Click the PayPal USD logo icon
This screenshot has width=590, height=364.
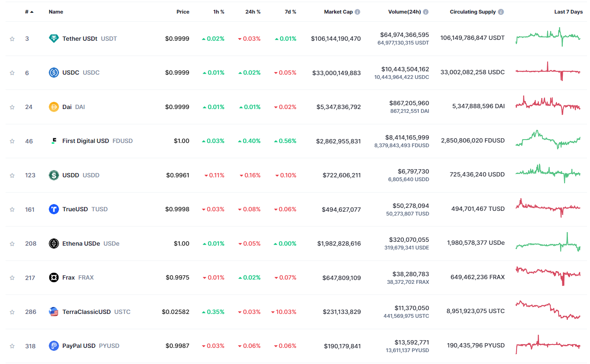[x=54, y=346]
